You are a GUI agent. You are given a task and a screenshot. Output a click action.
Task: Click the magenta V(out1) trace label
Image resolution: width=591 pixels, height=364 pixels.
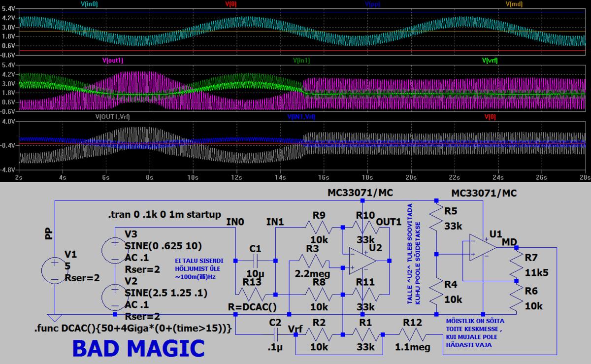tap(113, 61)
